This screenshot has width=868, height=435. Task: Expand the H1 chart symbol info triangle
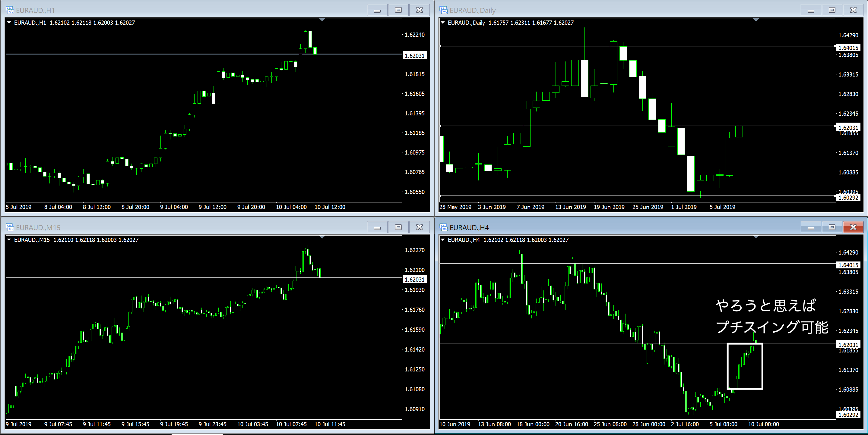click(9, 23)
